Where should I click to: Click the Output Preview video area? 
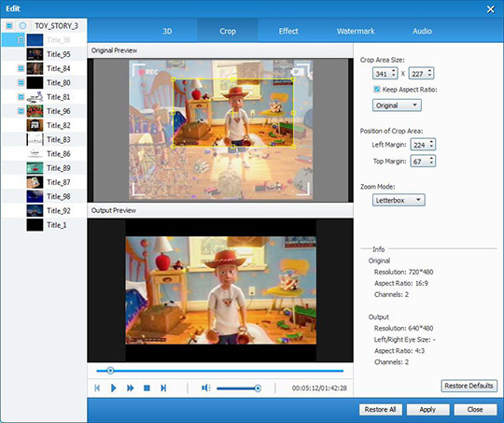click(220, 290)
